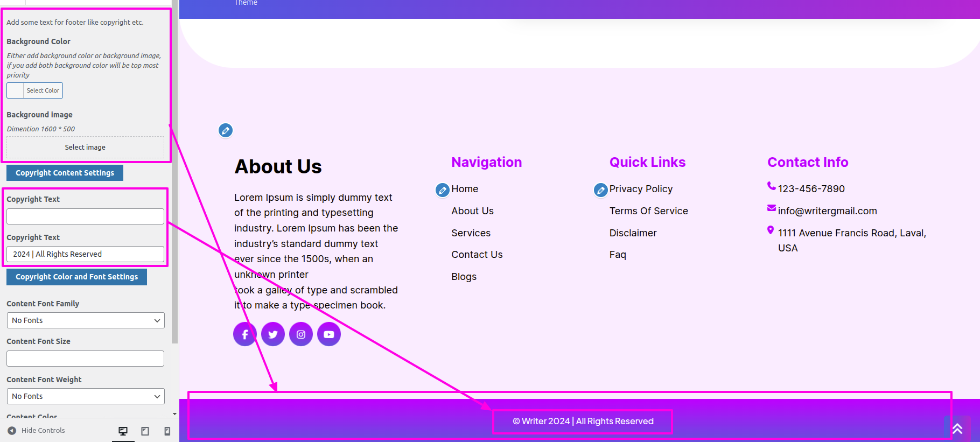Click the scroll-to-top double arrow icon
This screenshot has height=442, width=980.
pos(957,428)
